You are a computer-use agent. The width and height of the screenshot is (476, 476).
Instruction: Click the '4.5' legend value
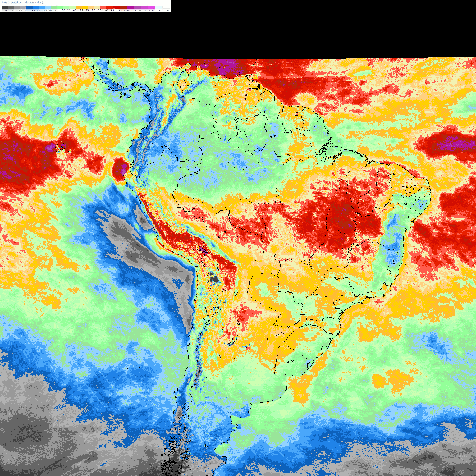57,10
